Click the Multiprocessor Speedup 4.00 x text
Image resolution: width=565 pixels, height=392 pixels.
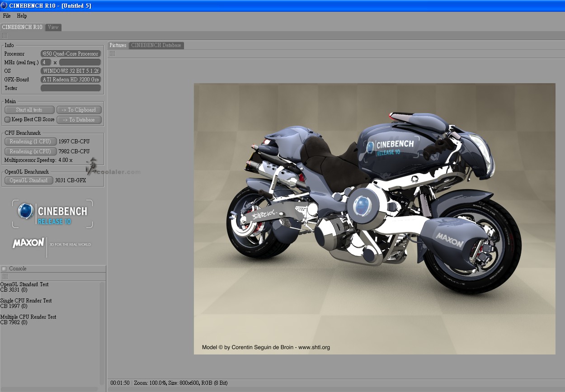(38, 160)
